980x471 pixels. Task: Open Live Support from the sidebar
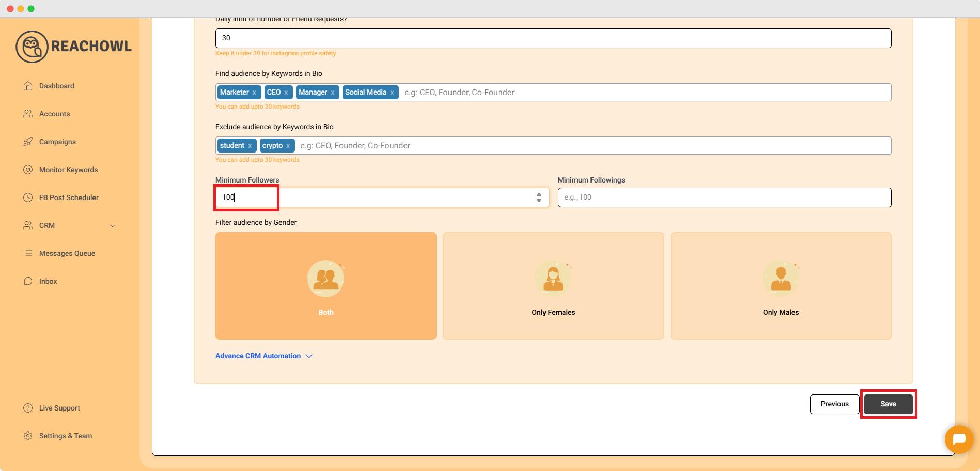click(59, 408)
